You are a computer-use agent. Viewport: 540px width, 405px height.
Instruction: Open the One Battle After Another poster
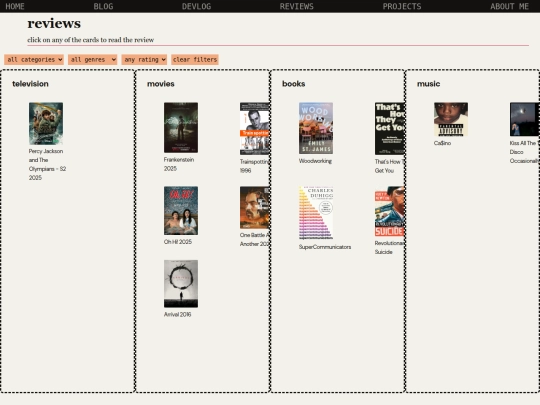coord(255,208)
